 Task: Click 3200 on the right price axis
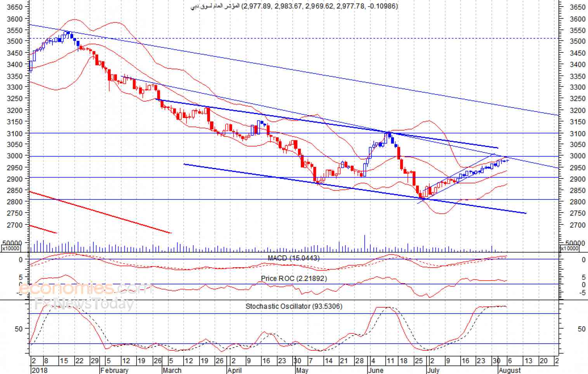578,111
